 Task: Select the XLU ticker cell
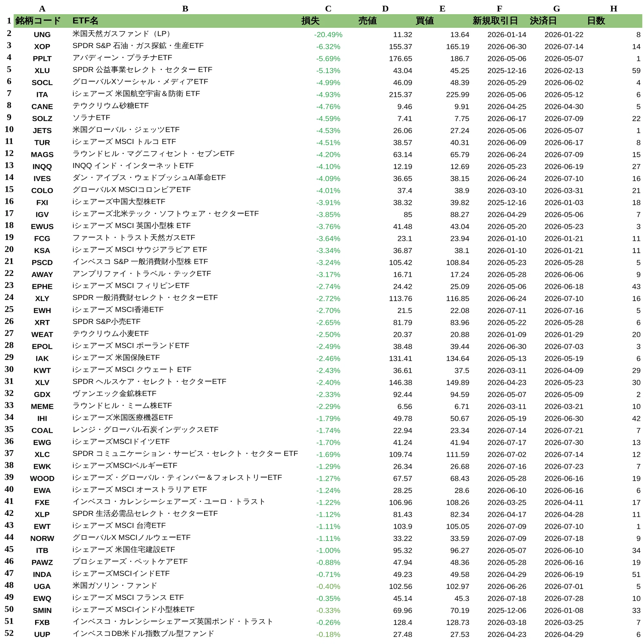(42, 70)
